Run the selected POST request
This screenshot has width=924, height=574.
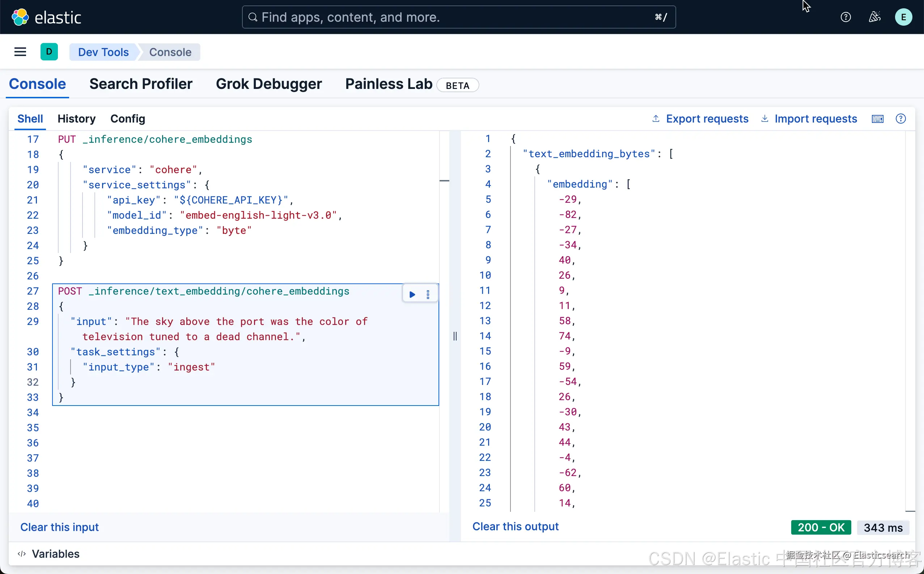click(412, 295)
